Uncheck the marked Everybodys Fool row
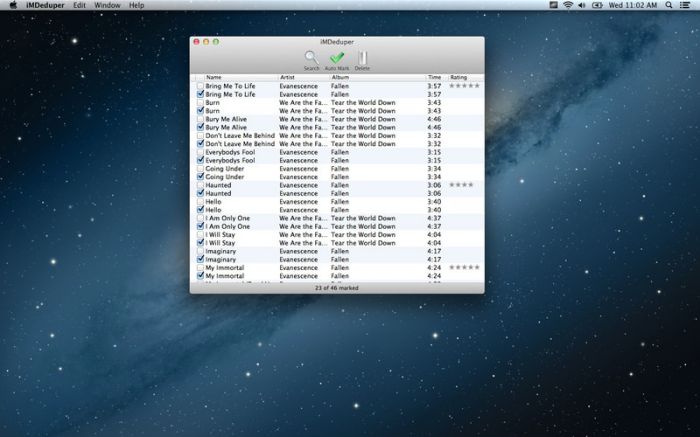This screenshot has height=437, width=700. click(x=200, y=160)
